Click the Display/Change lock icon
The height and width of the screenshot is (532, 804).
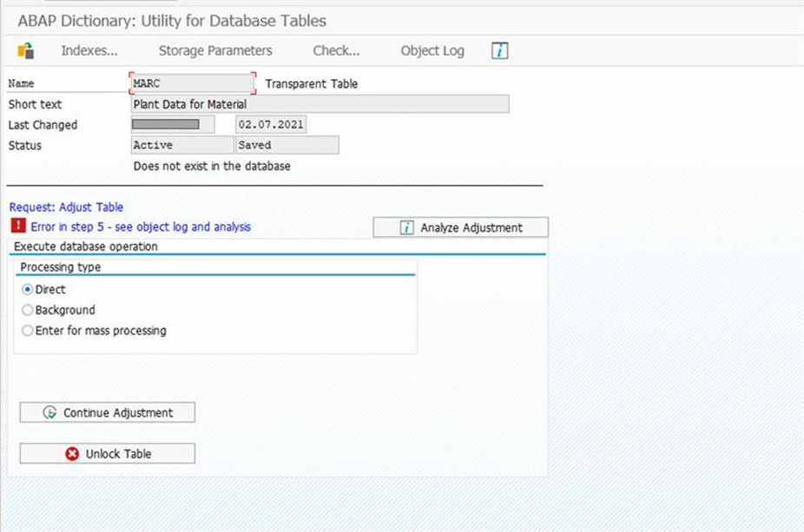pos(23,50)
